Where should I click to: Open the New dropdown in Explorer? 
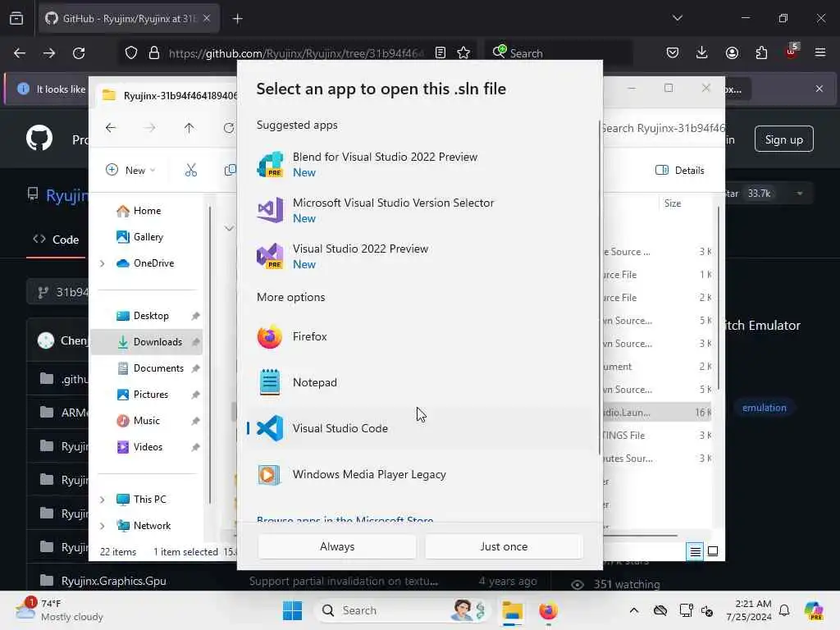(x=130, y=171)
